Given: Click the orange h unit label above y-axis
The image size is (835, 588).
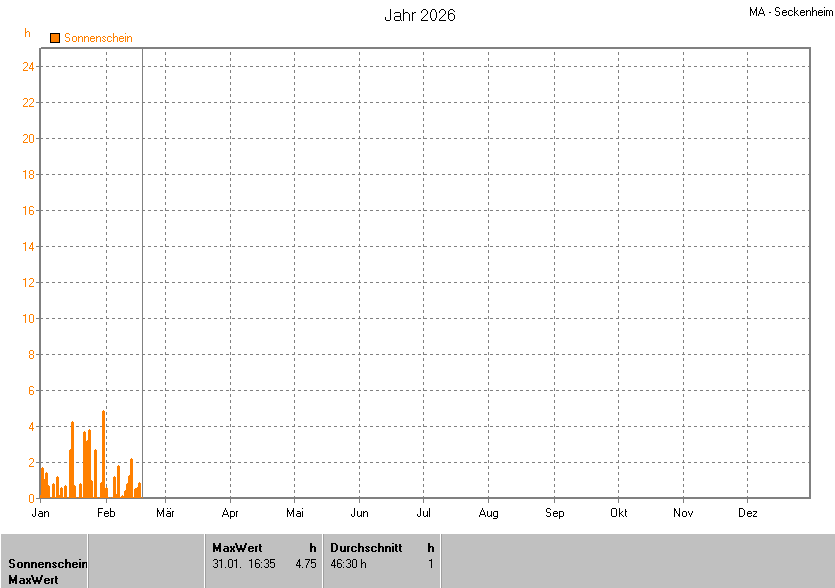Looking at the screenshot, I should coord(28,33).
